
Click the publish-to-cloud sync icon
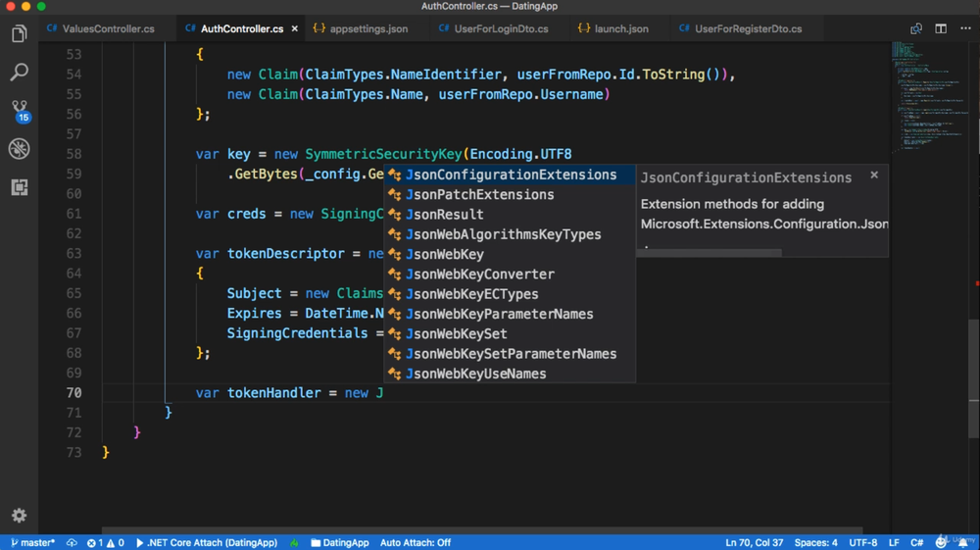tap(72, 542)
